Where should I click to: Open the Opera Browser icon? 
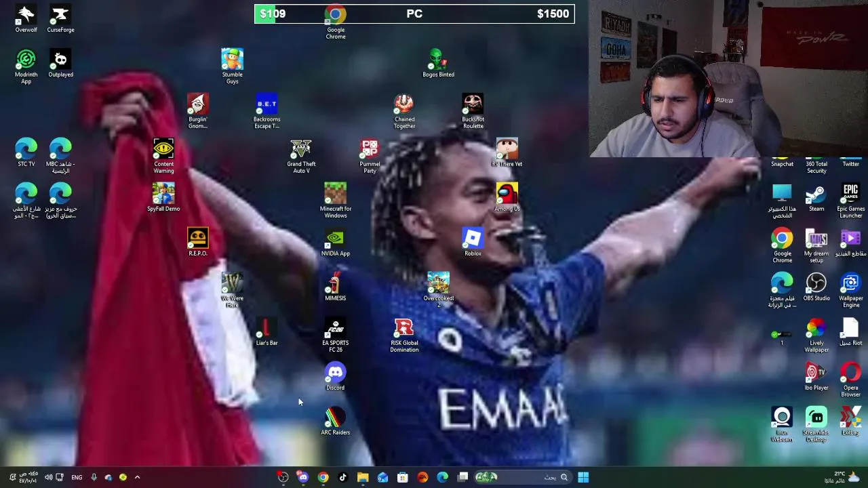point(850,380)
